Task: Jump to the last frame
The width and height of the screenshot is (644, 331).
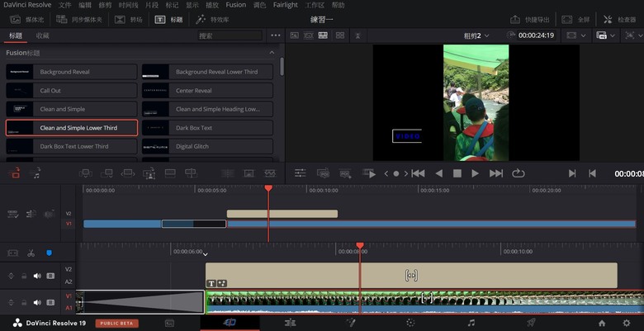Action: coord(495,173)
